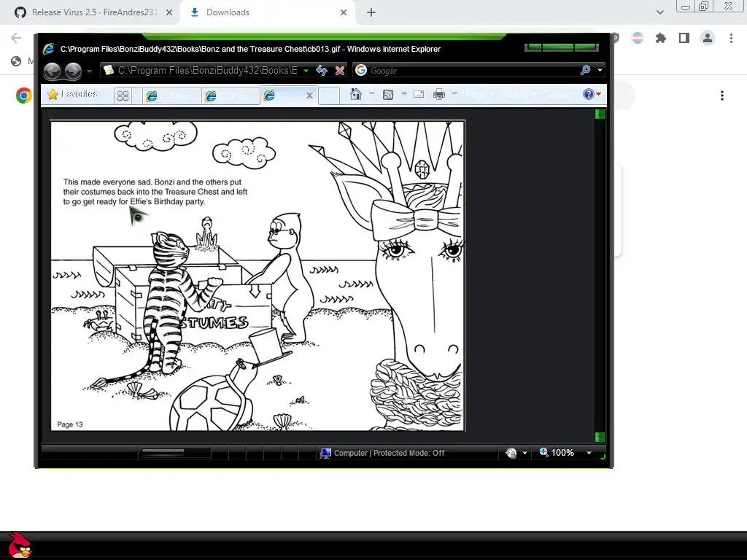Expand the feeds dropdown arrow
Image resolution: width=747 pixels, height=560 pixels.
(404, 94)
